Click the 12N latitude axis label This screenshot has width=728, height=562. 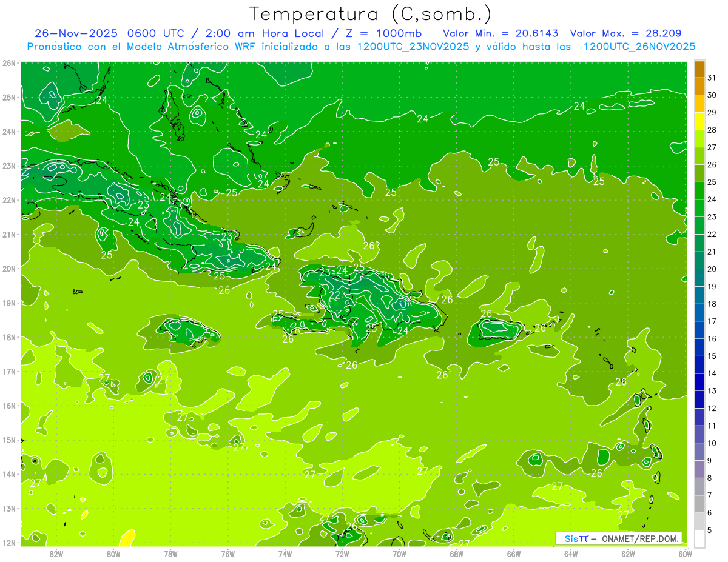click(x=9, y=543)
